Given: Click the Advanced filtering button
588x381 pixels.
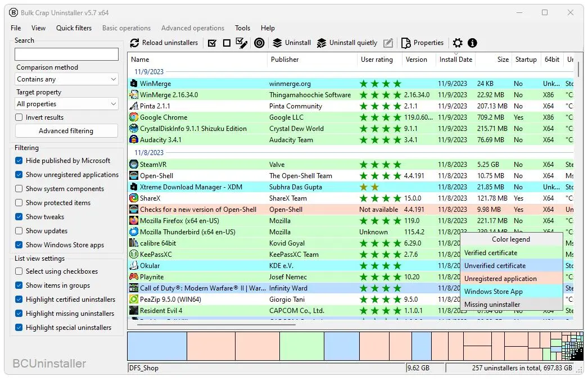Looking at the screenshot, I should coord(66,131).
